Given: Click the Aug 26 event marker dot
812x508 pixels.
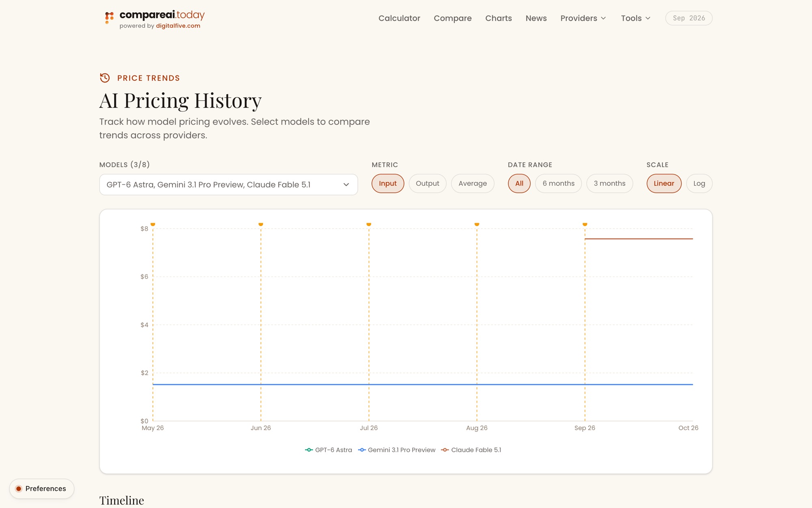Looking at the screenshot, I should pos(477,224).
